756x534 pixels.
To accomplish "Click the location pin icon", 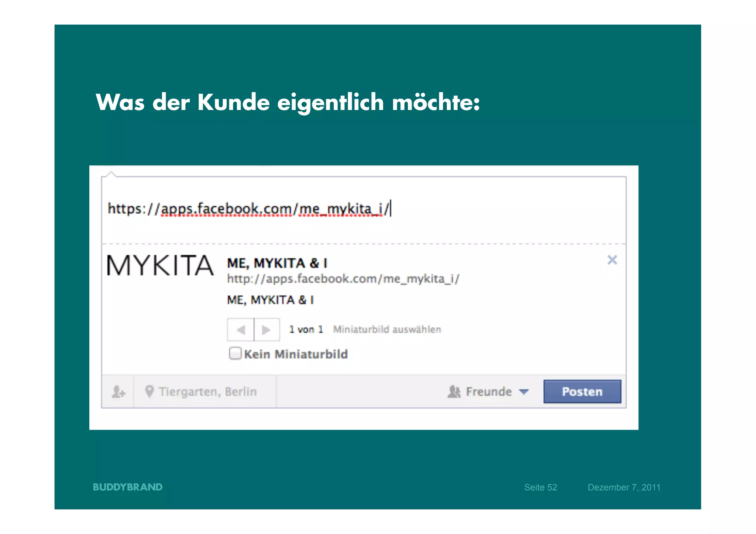I will [x=149, y=392].
